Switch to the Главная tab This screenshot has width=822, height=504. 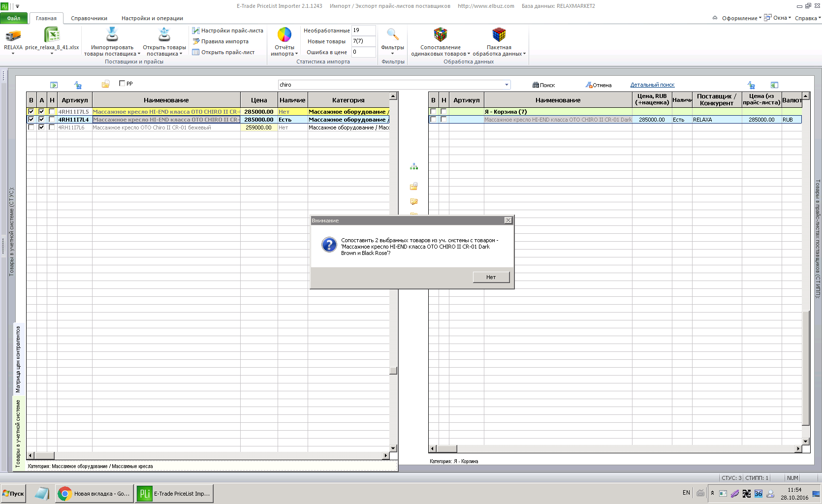46,18
